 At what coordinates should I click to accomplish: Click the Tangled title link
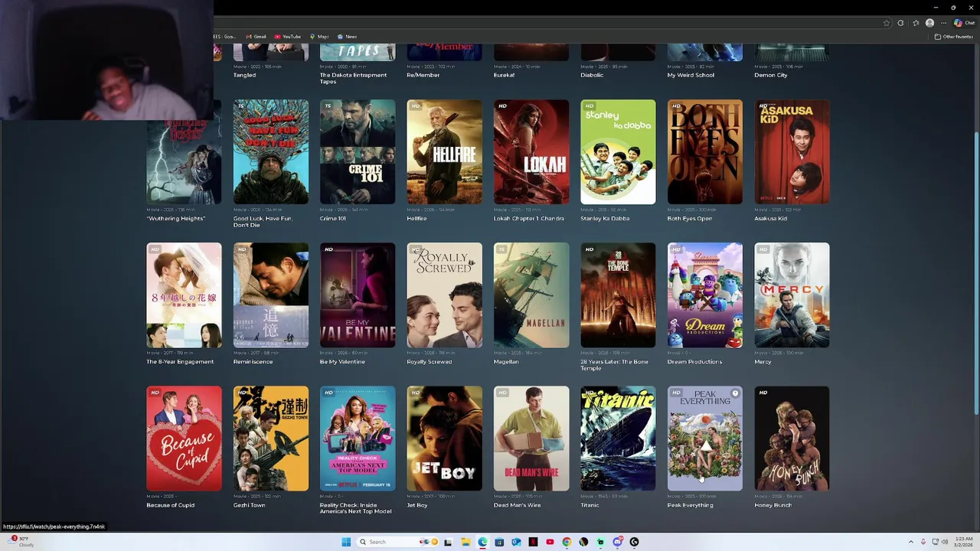(244, 75)
